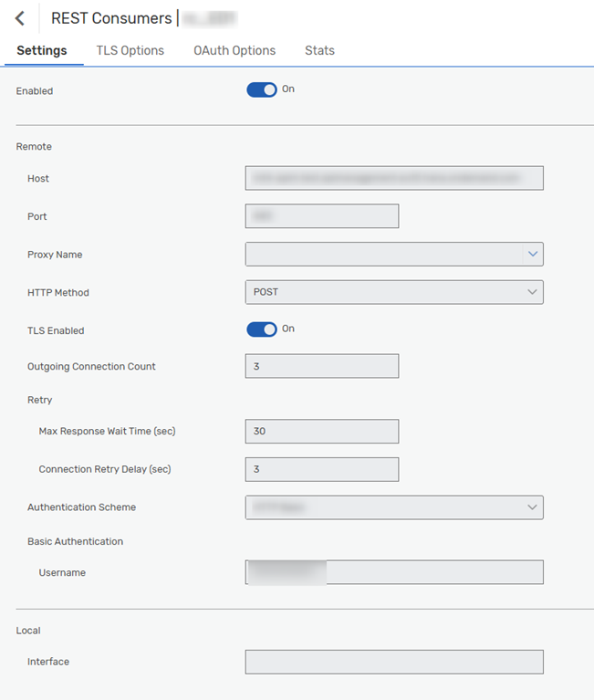Screen dimensions: 594x700
Task: Switch to the TLS Options tab
Action: 130,50
